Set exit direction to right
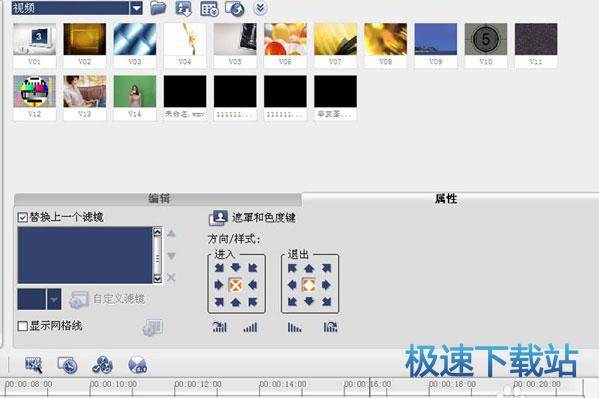The image size is (599, 398). click(x=326, y=285)
